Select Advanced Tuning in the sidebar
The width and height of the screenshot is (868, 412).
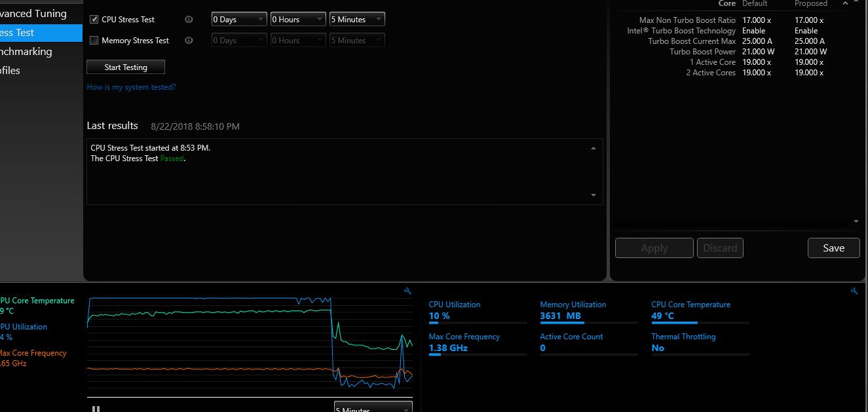point(33,13)
